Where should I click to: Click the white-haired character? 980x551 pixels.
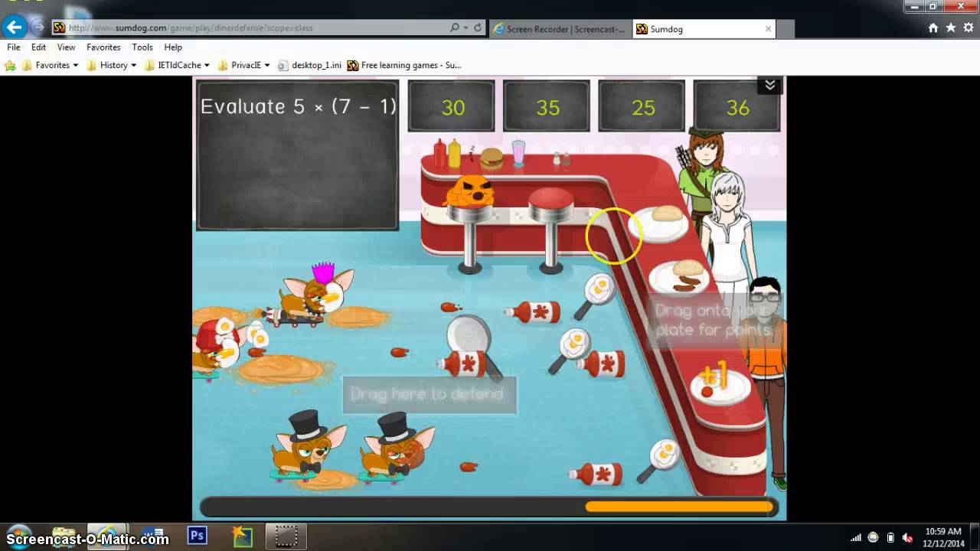pyautogui.click(x=727, y=230)
